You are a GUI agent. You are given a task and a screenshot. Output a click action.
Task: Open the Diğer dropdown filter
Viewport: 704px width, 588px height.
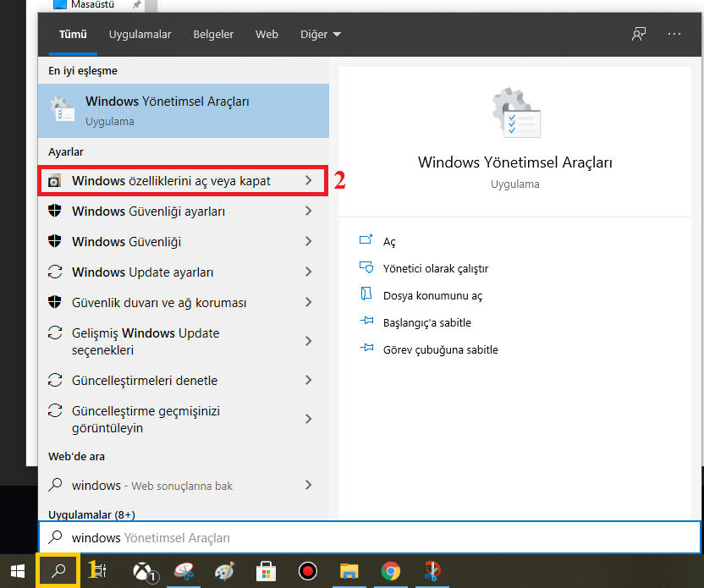[321, 35]
